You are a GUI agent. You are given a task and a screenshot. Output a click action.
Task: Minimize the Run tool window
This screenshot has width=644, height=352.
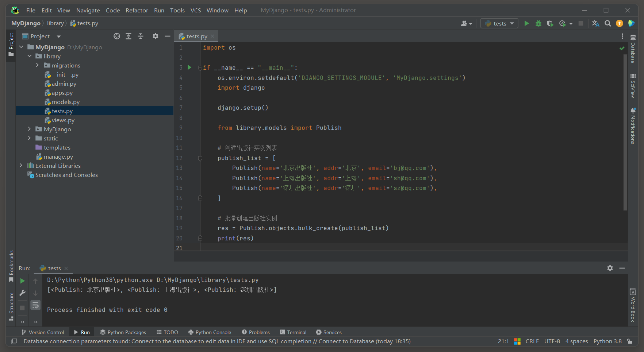coord(622,268)
